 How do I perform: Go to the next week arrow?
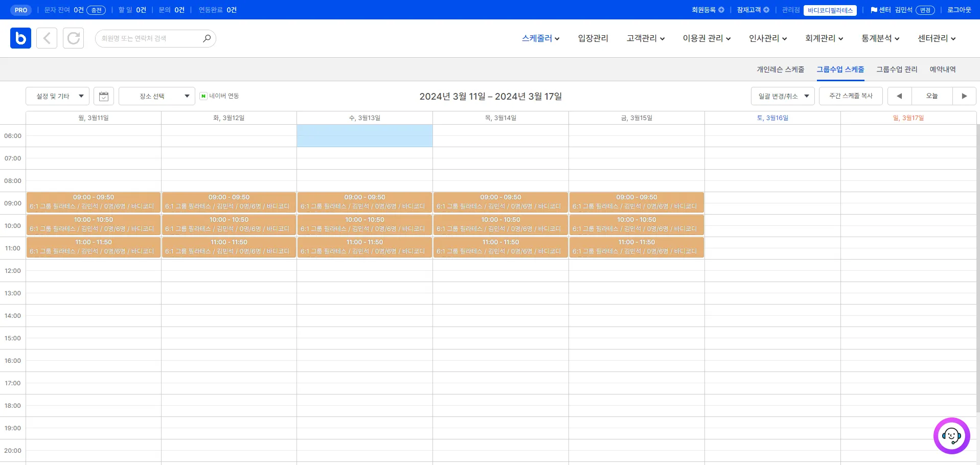click(964, 96)
